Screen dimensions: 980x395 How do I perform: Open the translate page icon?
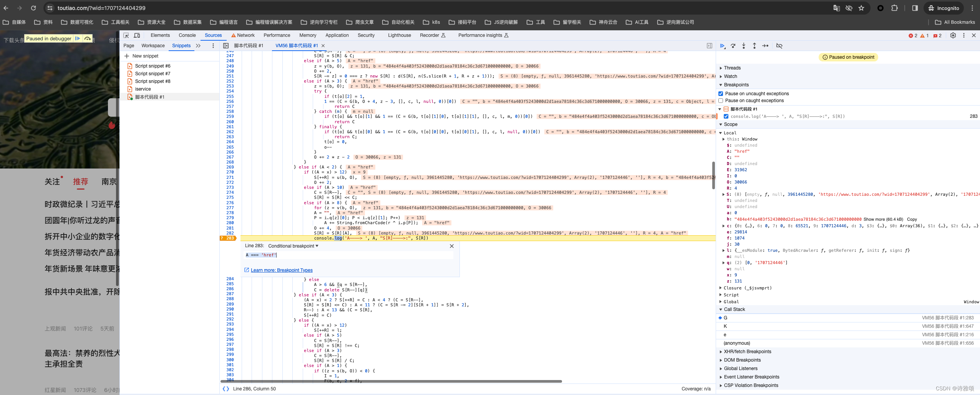[x=836, y=8]
